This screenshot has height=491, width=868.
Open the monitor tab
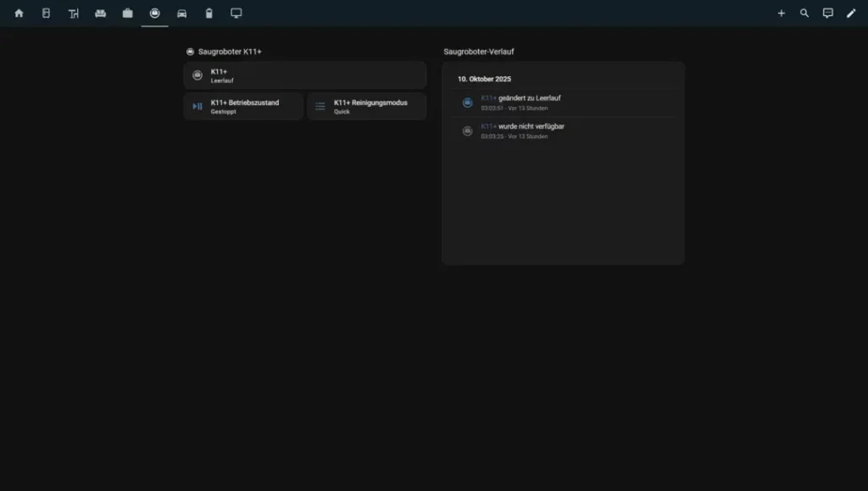[x=236, y=14]
